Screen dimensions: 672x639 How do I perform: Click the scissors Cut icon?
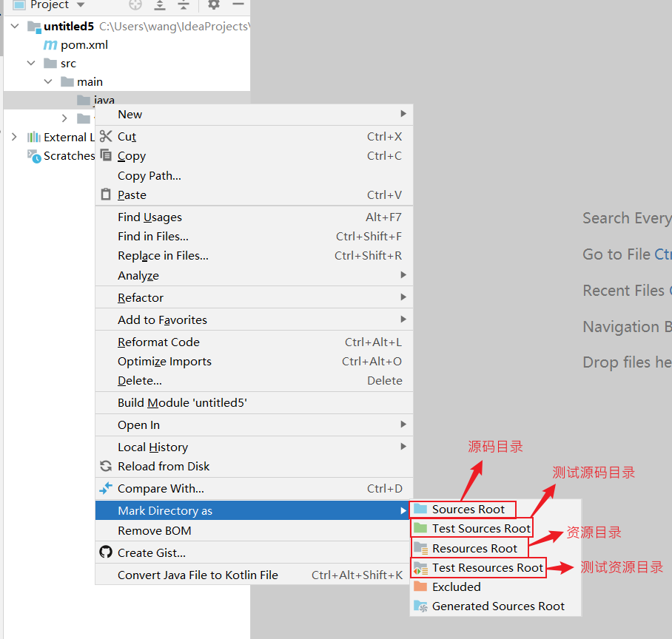(105, 136)
